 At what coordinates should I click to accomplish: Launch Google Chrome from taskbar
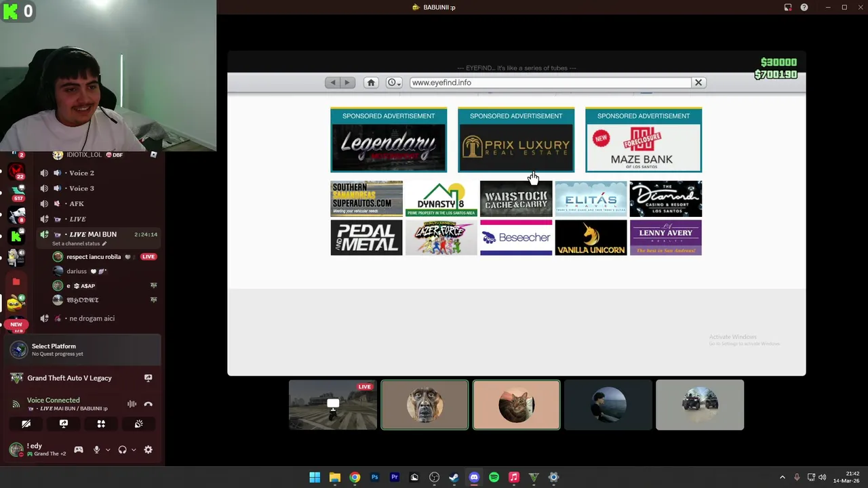point(355,477)
